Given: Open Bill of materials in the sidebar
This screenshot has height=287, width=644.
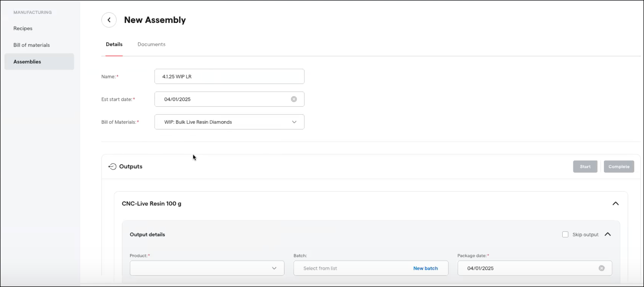Looking at the screenshot, I should (31, 45).
